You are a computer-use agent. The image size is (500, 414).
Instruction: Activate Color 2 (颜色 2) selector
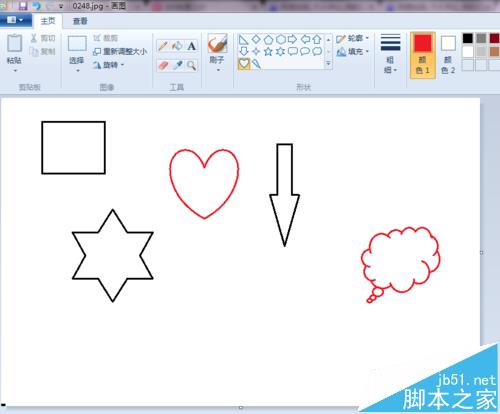tap(448, 55)
